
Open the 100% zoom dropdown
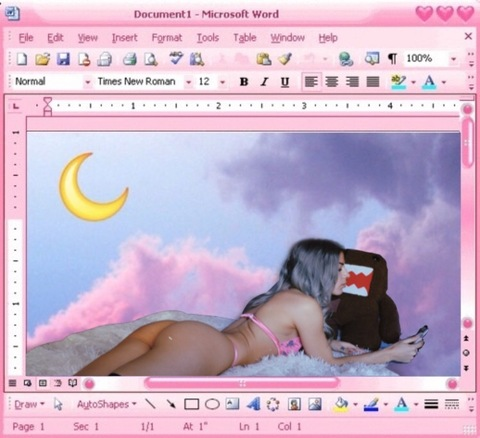click(453, 59)
